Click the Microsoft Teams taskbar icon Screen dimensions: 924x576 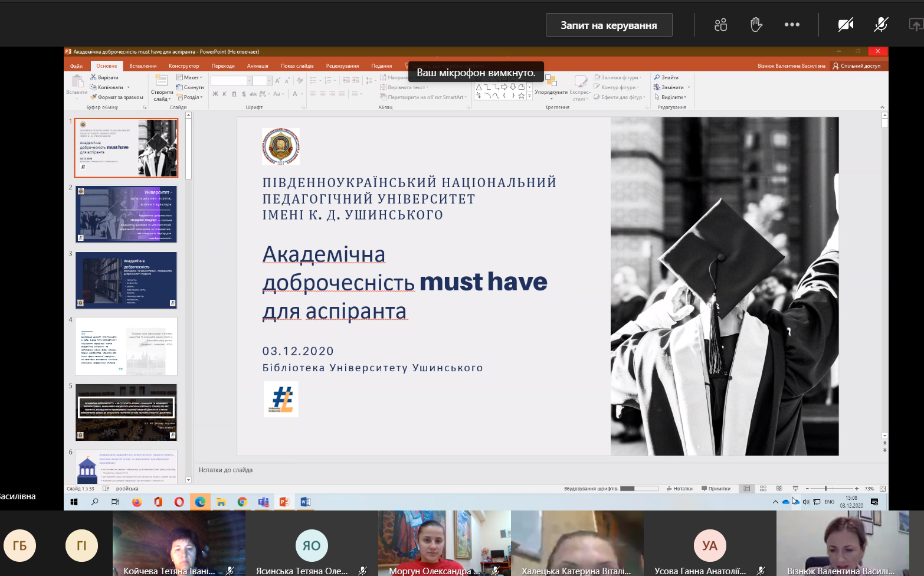click(263, 502)
